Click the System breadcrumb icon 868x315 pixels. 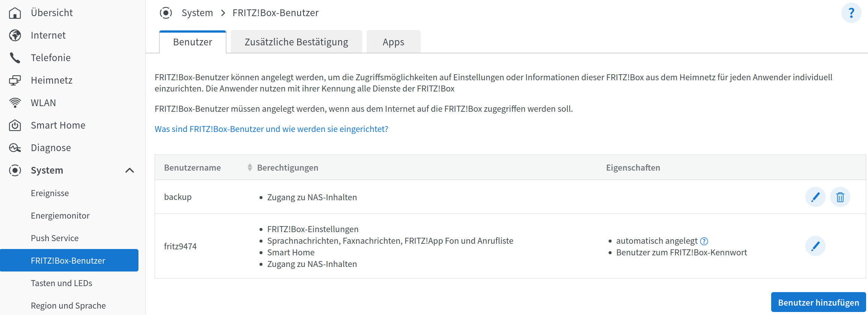pyautogui.click(x=166, y=13)
